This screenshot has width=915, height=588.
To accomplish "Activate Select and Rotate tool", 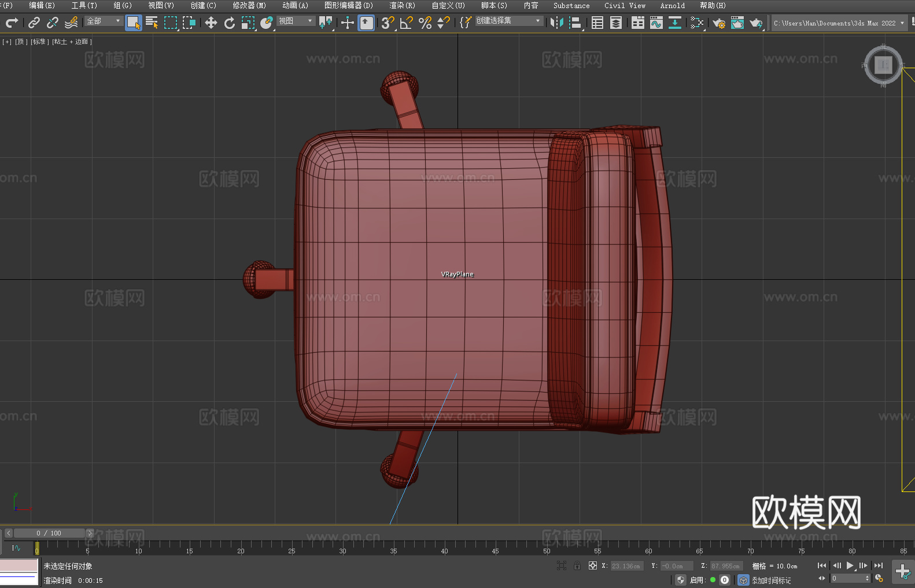I will (230, 23).
